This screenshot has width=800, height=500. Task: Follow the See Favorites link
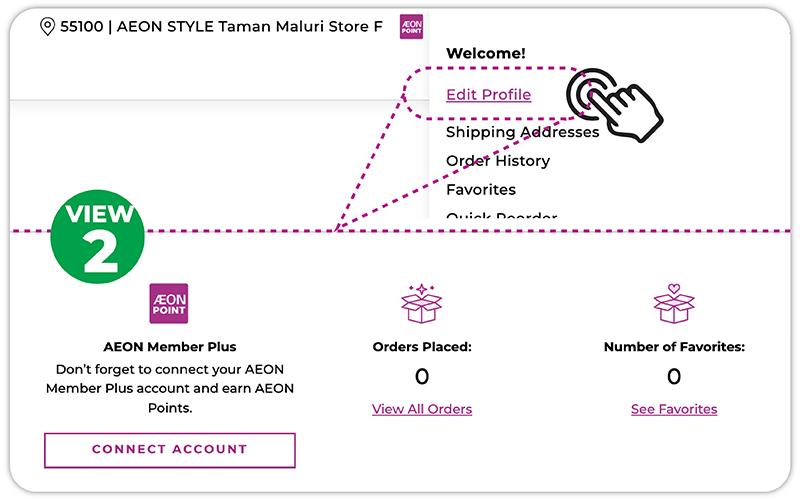coord(674,409)
